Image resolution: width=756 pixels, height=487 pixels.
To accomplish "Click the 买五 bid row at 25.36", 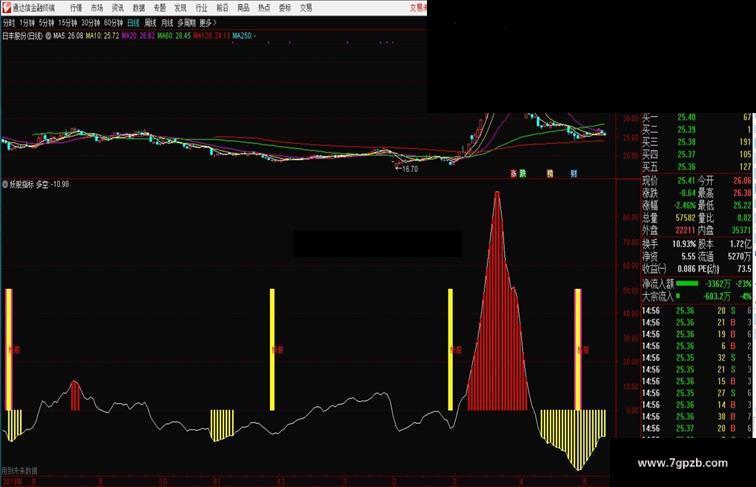I will click(697, 167).
